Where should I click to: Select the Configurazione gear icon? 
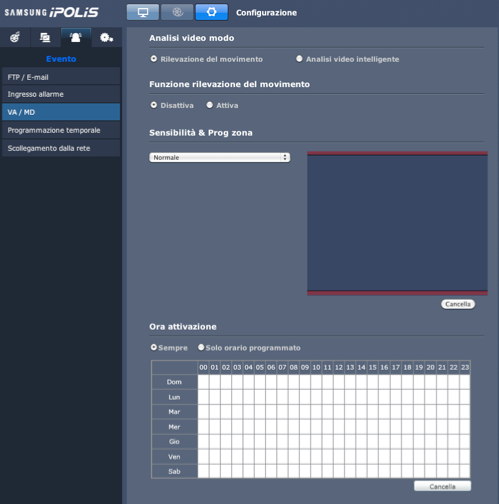[212, 12]
